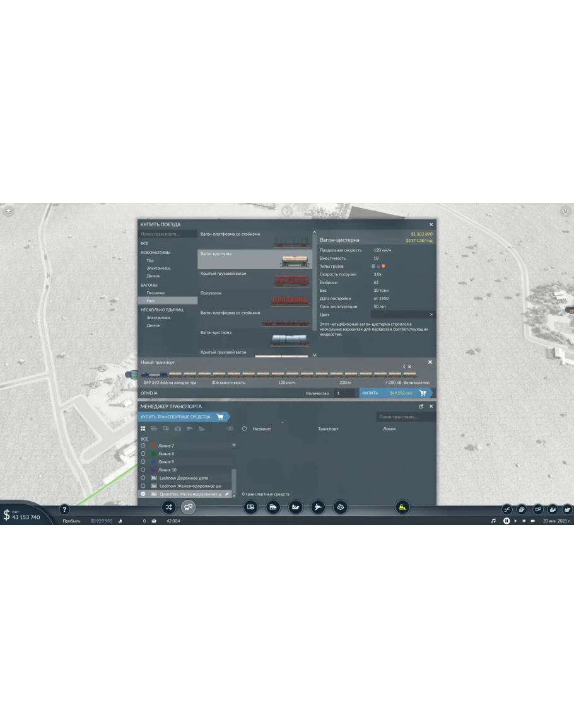Image resolution: width=574 pixels, height=728 pixels.
Task: Select the bulldozer tool
Action: 402,507
